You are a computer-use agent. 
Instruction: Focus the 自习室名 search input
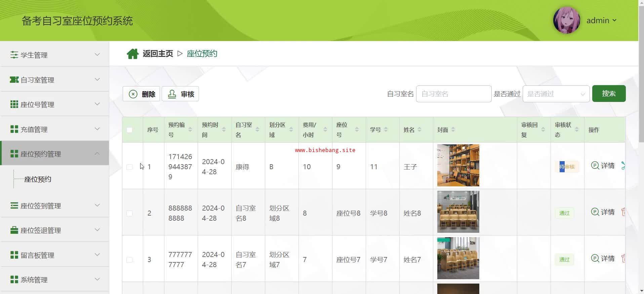[x=454, y=94]
